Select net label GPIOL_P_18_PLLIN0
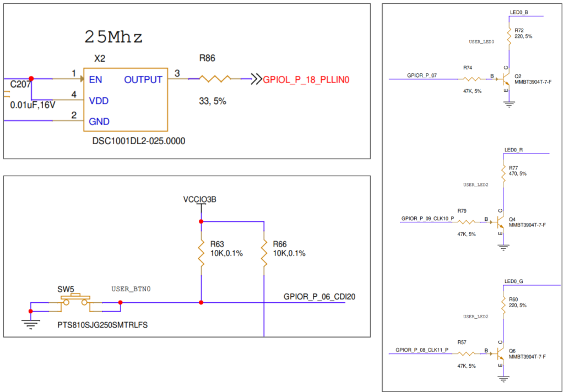 306,79
